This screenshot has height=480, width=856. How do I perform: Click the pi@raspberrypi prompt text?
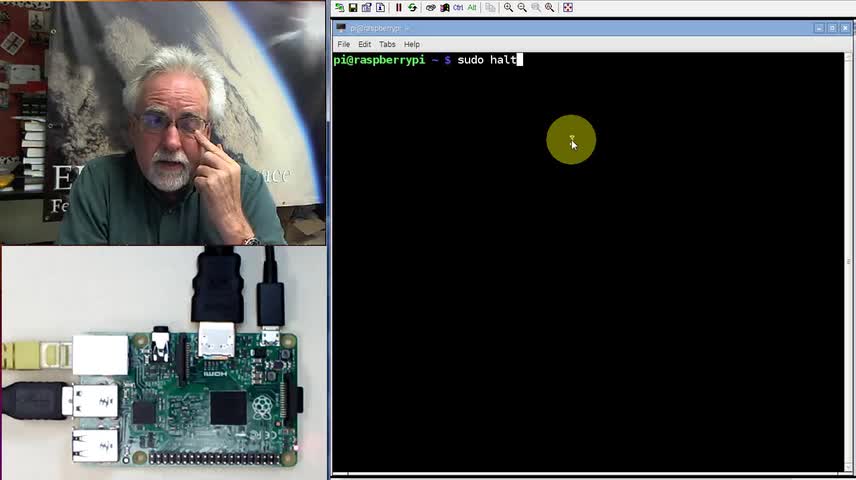[379, 60]
